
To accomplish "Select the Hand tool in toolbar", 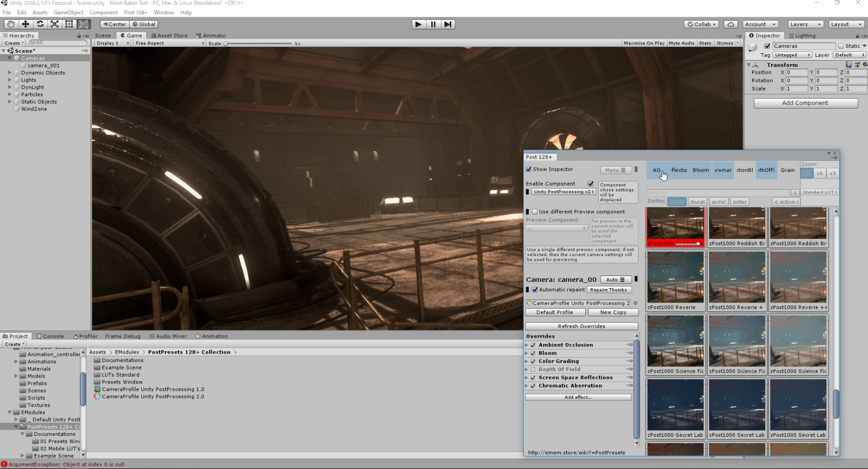I will (x=11, y=24).
